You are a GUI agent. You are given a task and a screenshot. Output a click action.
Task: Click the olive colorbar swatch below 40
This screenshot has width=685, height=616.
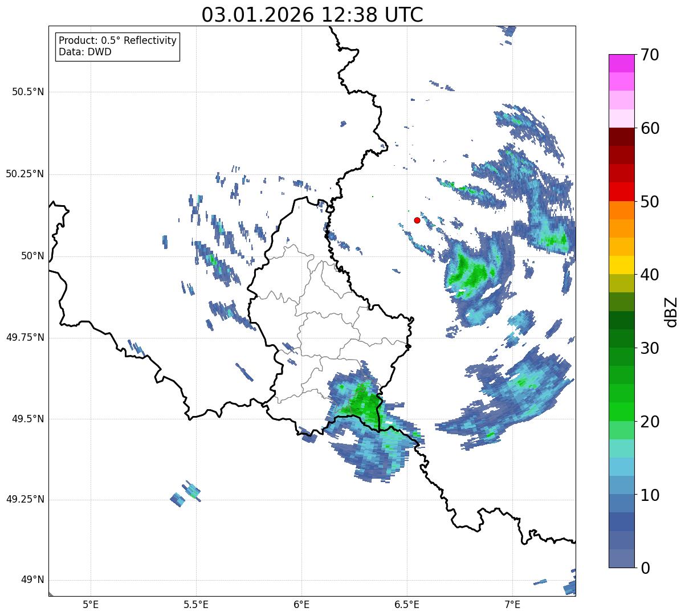621,283
